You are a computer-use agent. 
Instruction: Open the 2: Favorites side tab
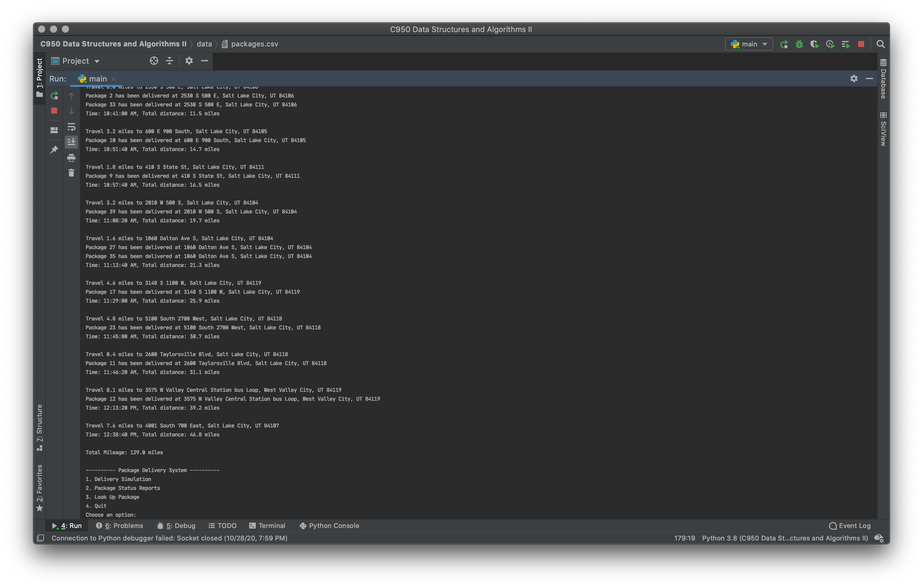click(x=40, y=488)
